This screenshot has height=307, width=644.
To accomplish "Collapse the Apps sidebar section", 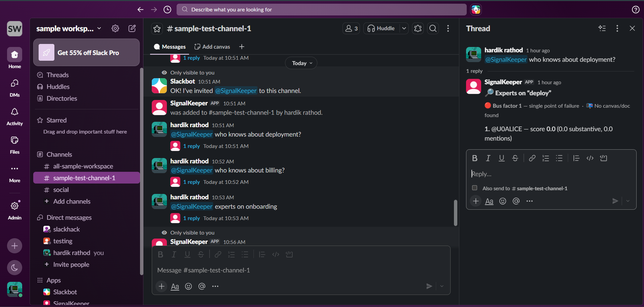I will click(53, 280).
